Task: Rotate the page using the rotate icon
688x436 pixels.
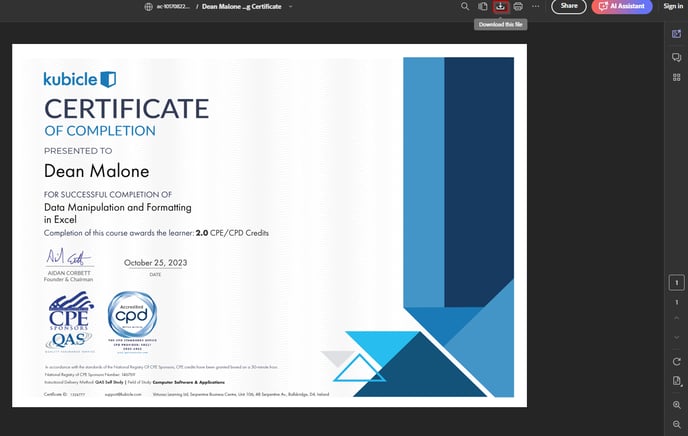Action: [x=677, y=361]
